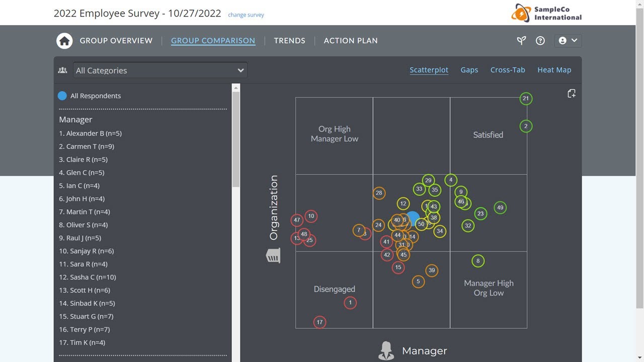The image size is (644, 362).
Task: Select manager 7. Martin T (n=4)
Action: click(85, 212)
